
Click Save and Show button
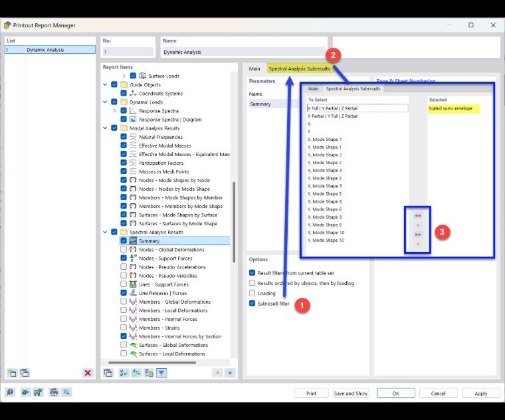351,393
